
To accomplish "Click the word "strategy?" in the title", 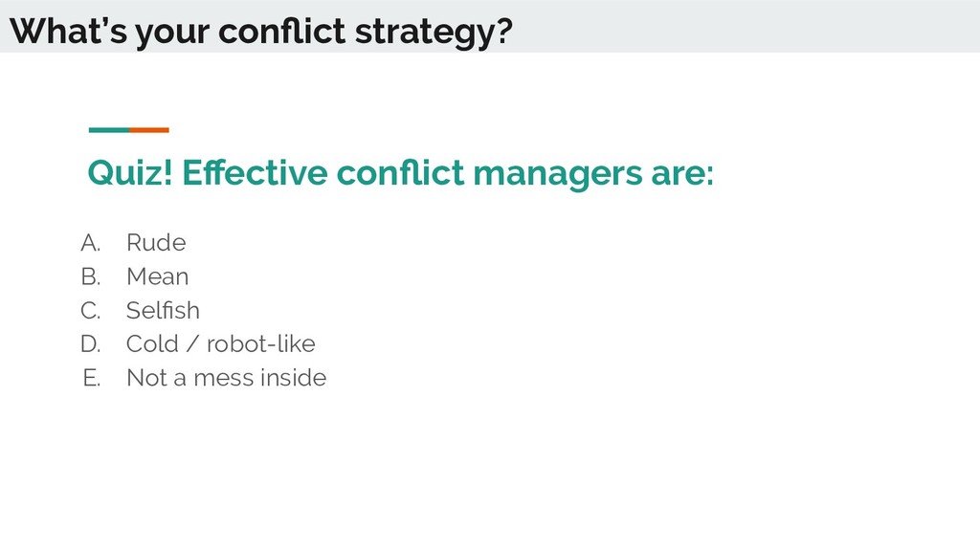I will (434, 33).
